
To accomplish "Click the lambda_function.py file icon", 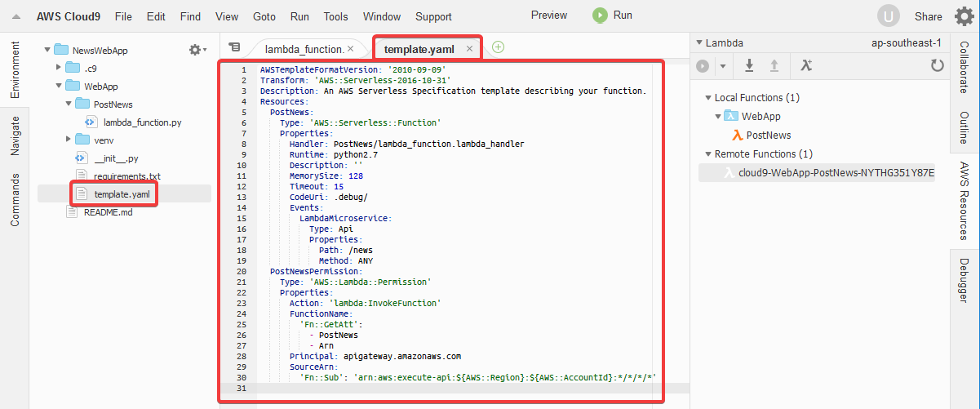I will pos(91,122).
